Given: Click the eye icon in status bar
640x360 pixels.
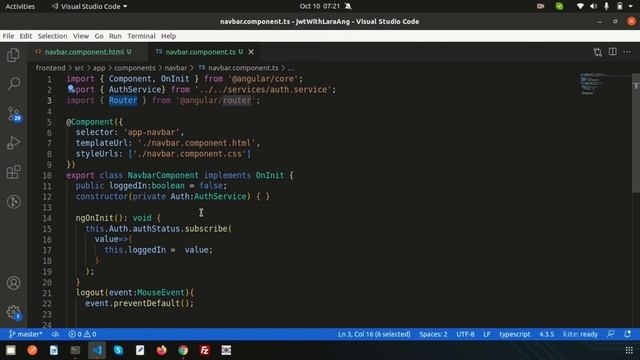Looking at the screenshot, I should pyautogui.click(x=55, y=334).
